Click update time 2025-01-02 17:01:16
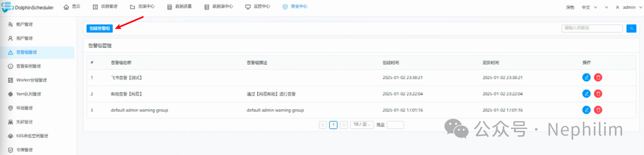Screen dimensions: 644x155 503,110
